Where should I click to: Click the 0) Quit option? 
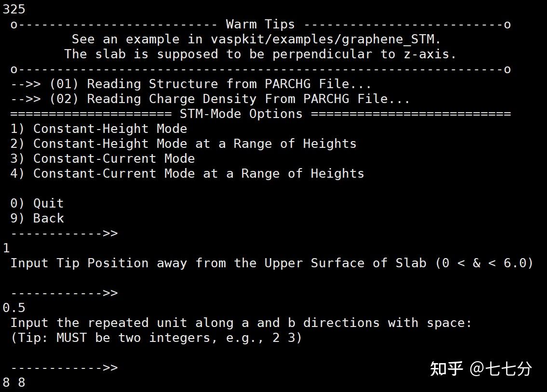coord(37,203)
